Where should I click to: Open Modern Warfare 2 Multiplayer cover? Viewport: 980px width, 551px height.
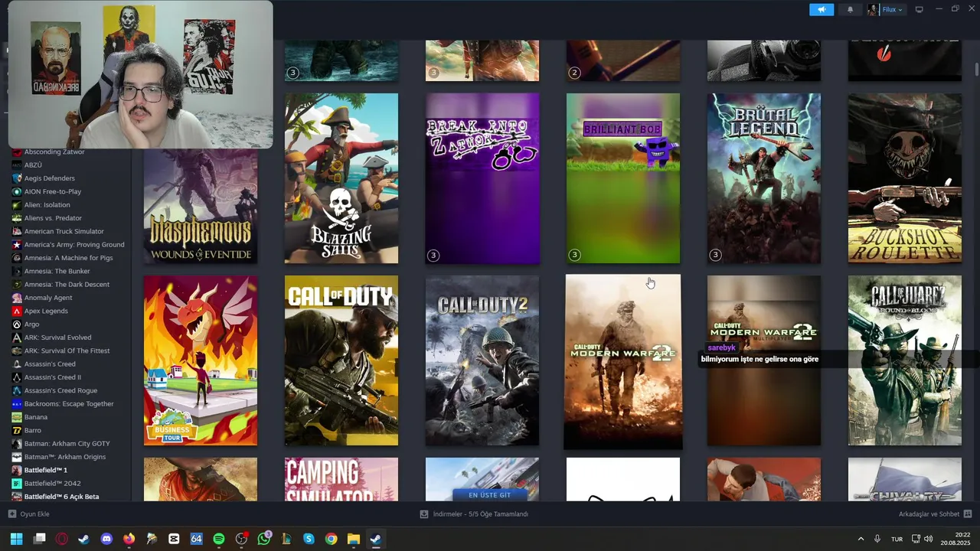click(764, 360)
